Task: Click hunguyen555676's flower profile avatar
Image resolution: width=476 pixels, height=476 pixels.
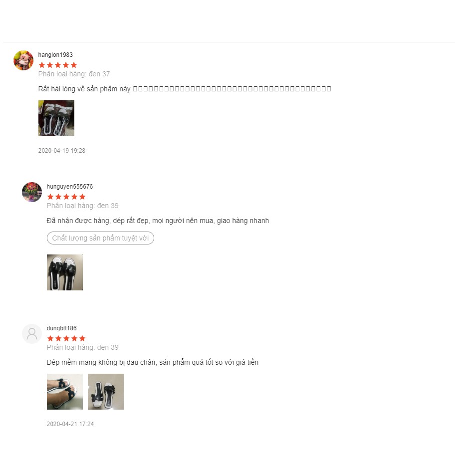Action: 32,192
